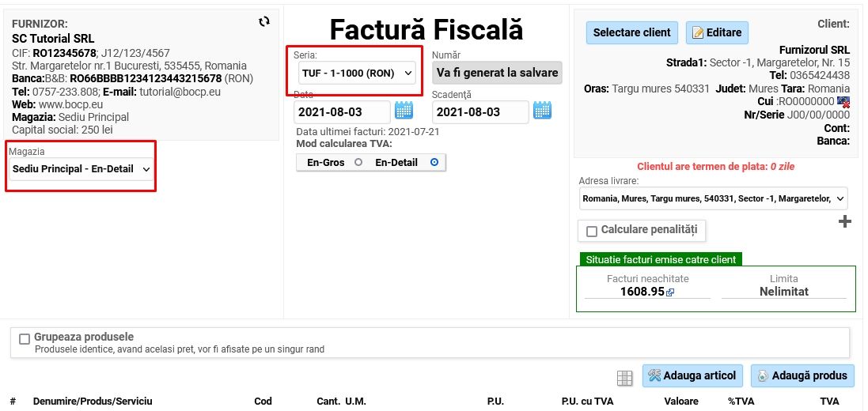Click the plus icon to add delivery address
Viewport: 868px width, 411px height.
845,221
